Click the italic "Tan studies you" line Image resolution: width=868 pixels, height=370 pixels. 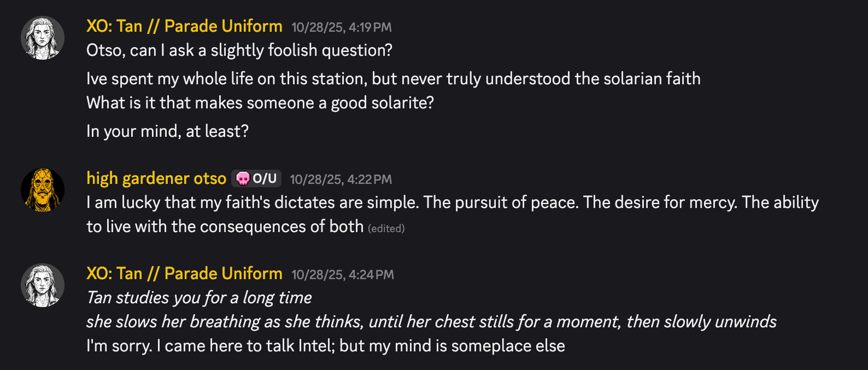point(199,298)
